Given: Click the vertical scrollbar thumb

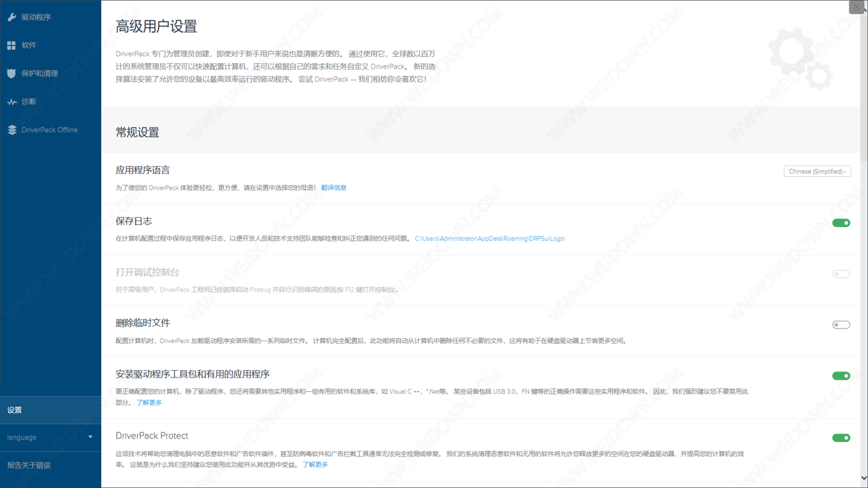Looking at the screenshot, I should [864, 87].
